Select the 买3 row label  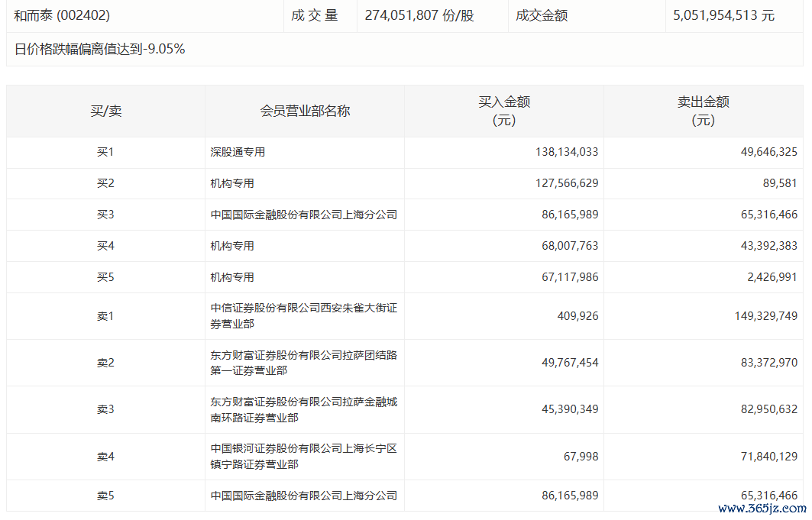click(x=105, y=215)
